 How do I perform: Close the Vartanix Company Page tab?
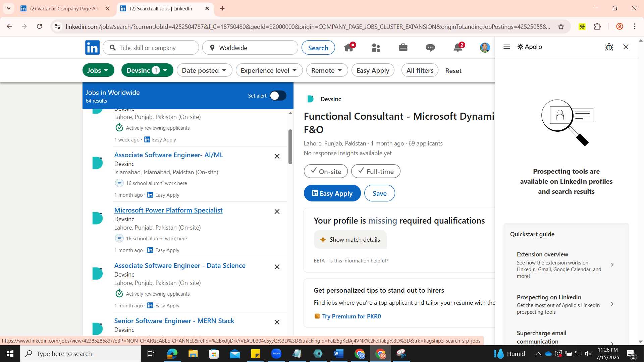[x=107, y=9]
